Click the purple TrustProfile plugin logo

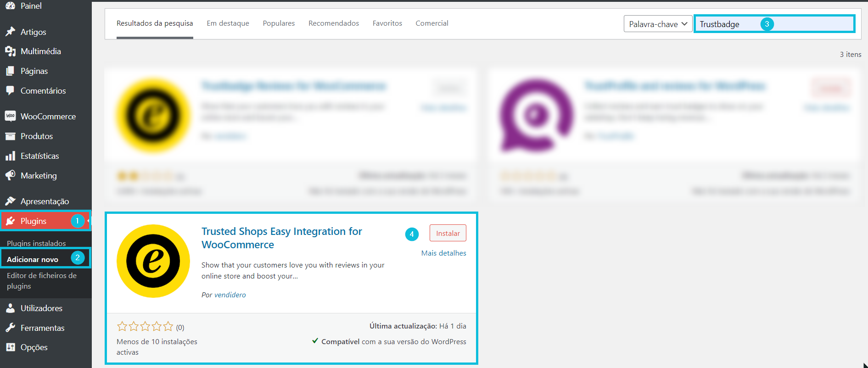click(x=537, y=115)
